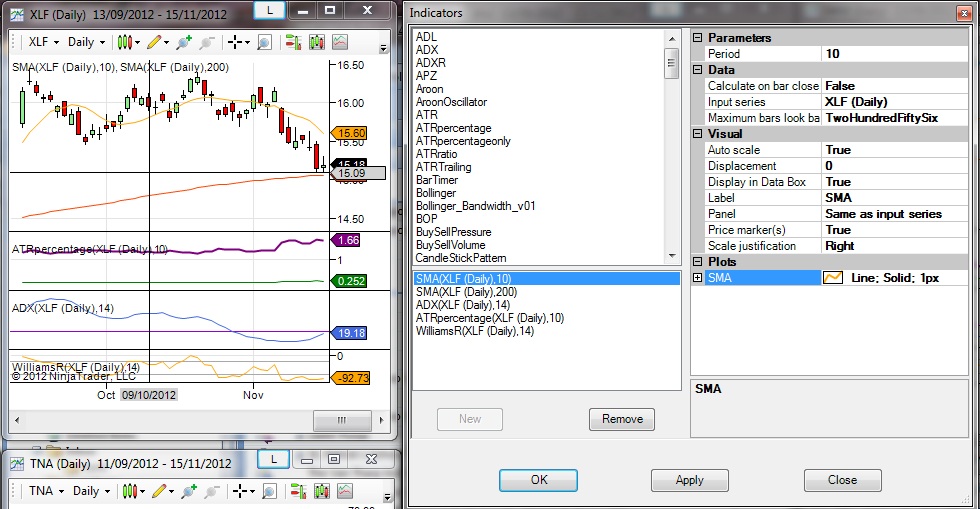Image resolution: width=980 pixels, height=509 pixels.
Task: Select ADX(XLF (Daily),14) in applied indicators
Action: (x=462, y=305)
